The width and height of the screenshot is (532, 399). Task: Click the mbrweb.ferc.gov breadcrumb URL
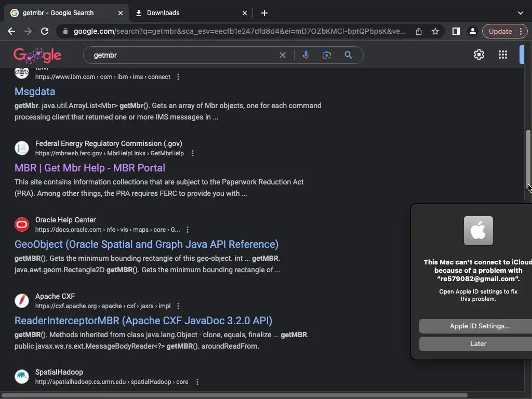[x=110, y=153]
